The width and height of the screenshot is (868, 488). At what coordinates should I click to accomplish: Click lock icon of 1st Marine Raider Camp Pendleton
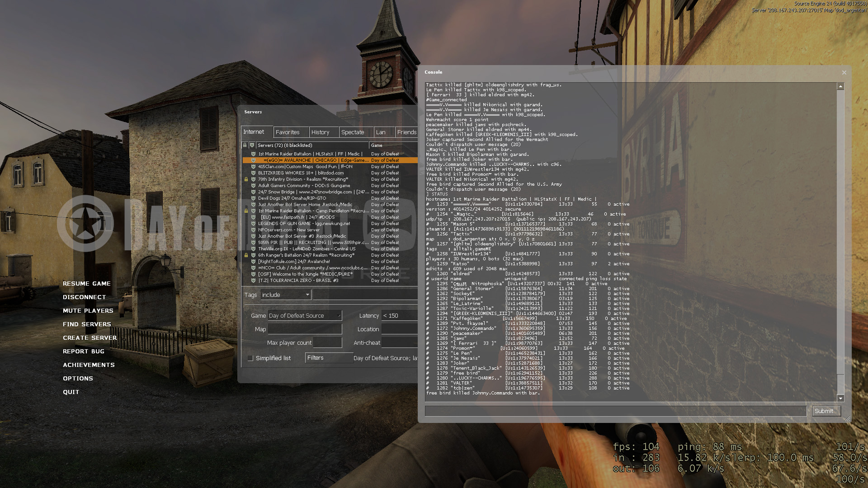pos(246,211)
